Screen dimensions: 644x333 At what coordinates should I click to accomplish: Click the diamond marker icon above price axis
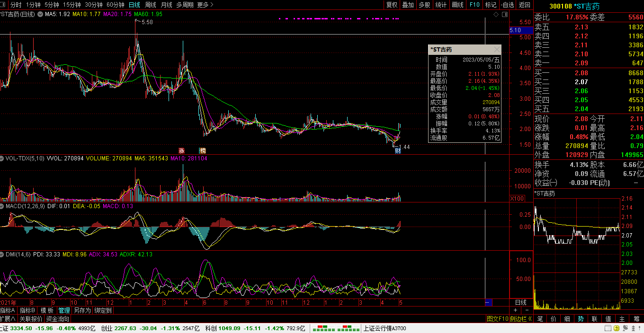tap(496, 15)
